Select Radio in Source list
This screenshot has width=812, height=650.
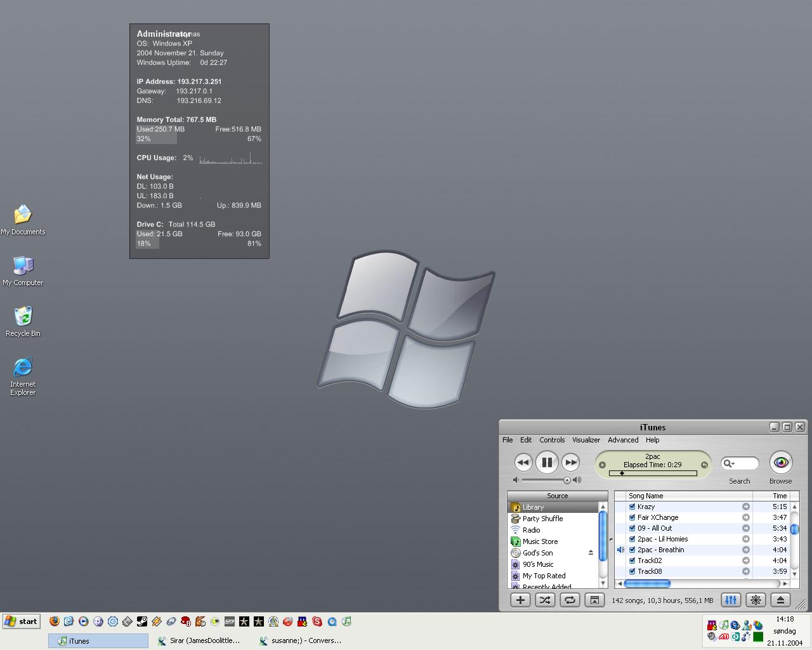point(553,530)
